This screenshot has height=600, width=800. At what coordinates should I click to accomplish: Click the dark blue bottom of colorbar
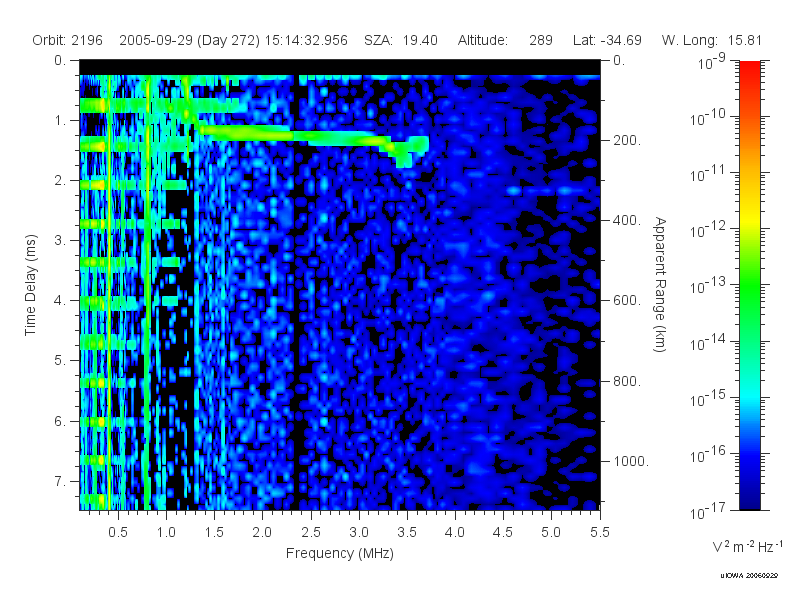(x=750, y=500)
